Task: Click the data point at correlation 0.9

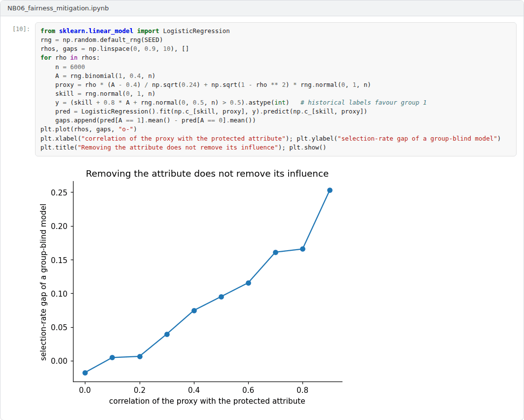Action: click(330, 191)
